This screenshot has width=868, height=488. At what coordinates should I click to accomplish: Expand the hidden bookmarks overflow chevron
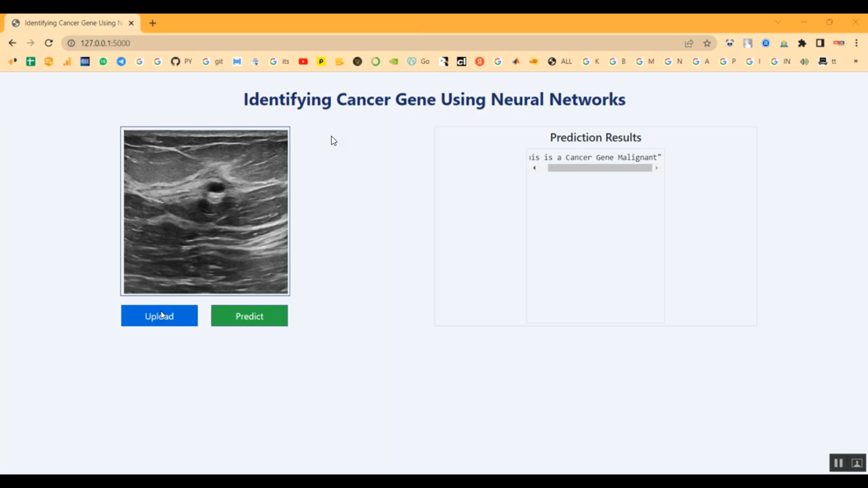point(855,61)
